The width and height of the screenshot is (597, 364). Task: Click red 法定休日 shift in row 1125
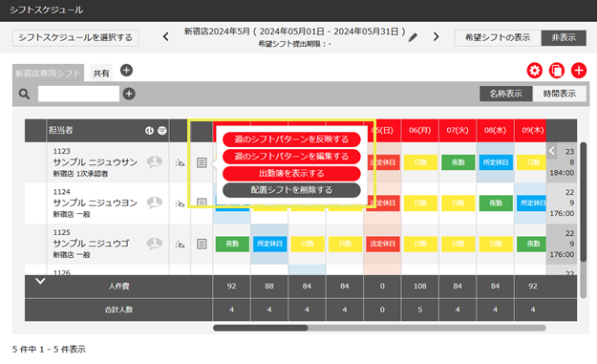[x=383, y=244]
